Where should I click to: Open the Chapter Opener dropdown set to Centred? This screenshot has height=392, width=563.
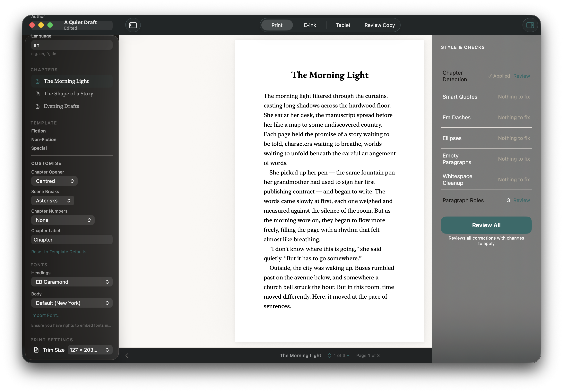pos(54,181)
